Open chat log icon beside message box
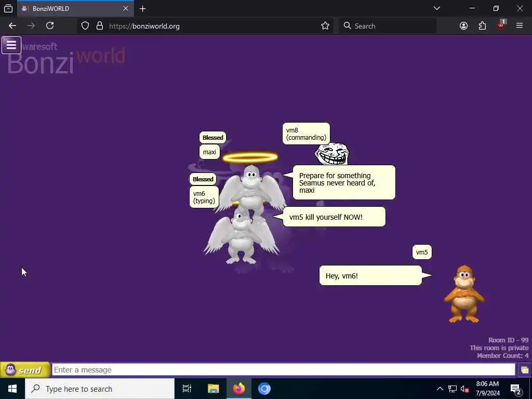This screenshot has height=399, width=532. click(525, 370)
